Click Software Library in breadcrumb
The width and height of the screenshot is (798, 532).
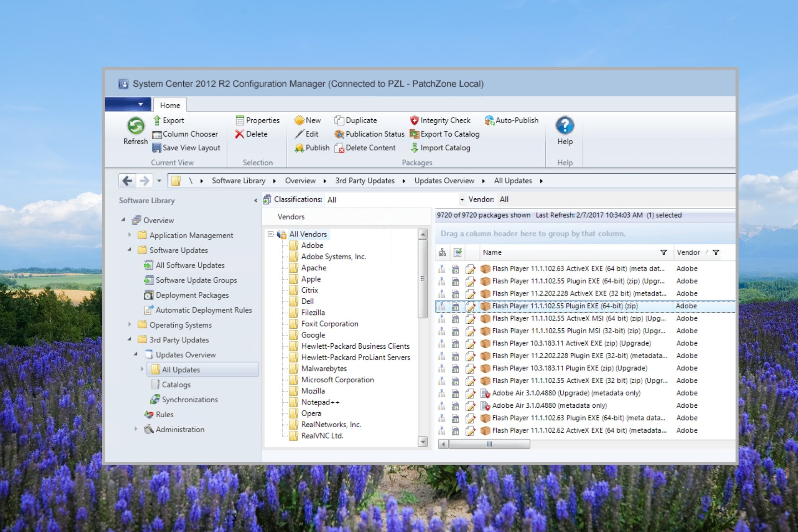point(239,181)
